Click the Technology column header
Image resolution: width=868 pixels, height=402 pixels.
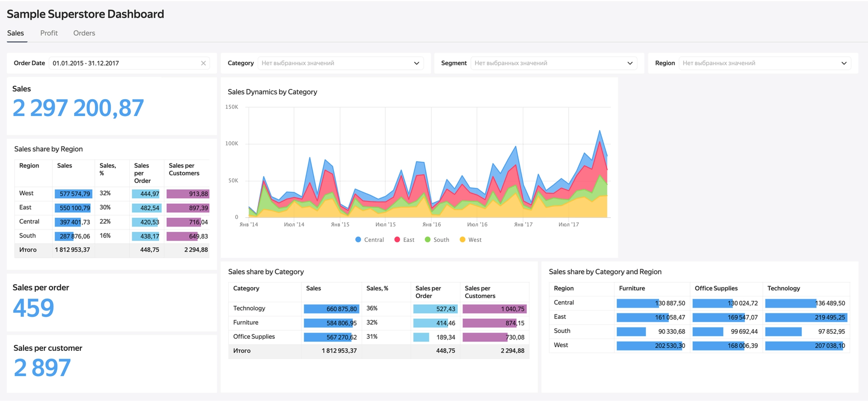click(784, 288)
